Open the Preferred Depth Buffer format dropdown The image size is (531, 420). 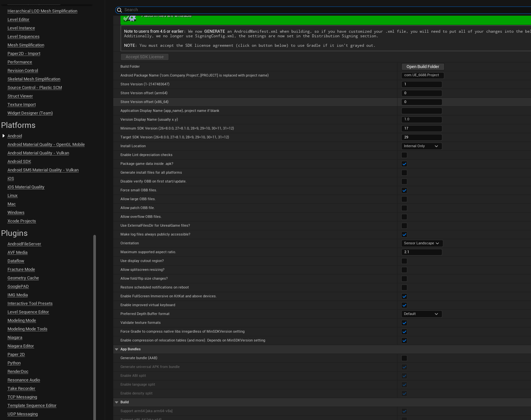[x=422, y=314]
